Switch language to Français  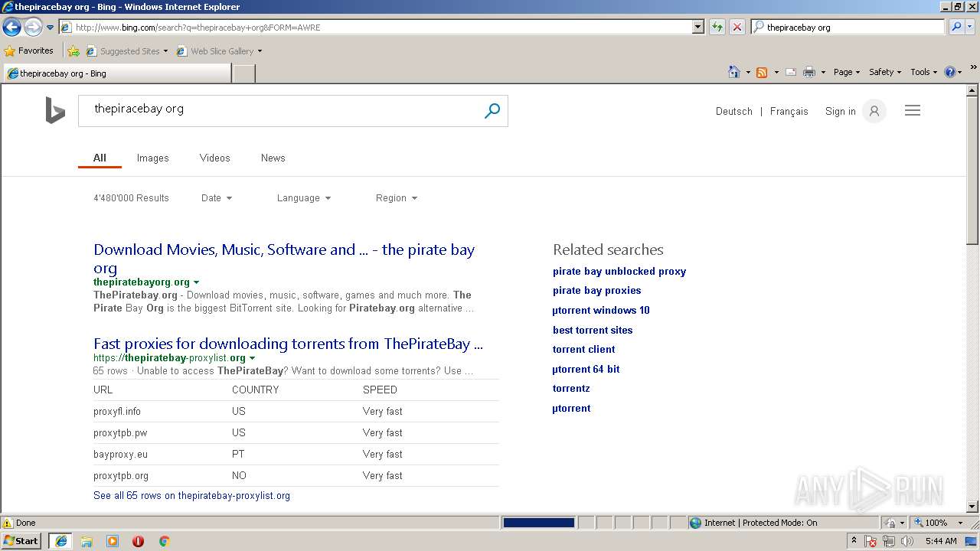coord(789,111)
